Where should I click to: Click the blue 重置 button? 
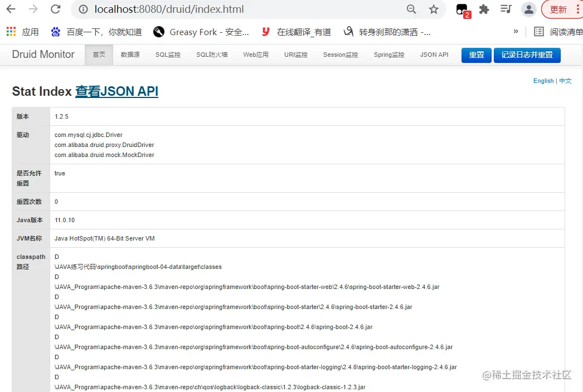point(477,55)
